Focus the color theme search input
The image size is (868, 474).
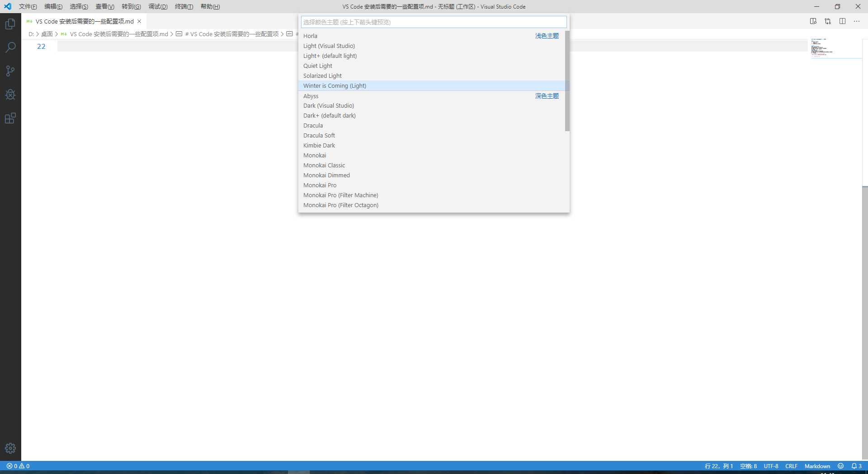click(434, 22)
